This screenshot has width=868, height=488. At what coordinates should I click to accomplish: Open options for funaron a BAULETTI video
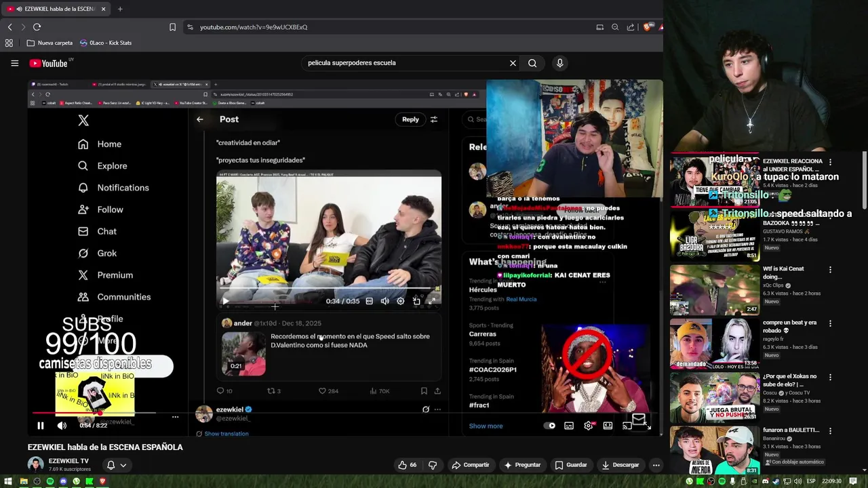point(830,430)
